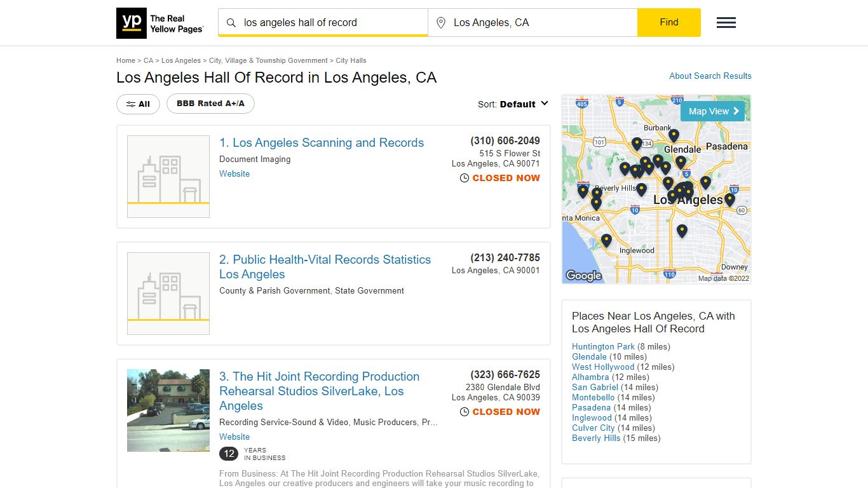Open Public Health-Vital Records Statistics listing
868x488 pixels.
point(325,267)
